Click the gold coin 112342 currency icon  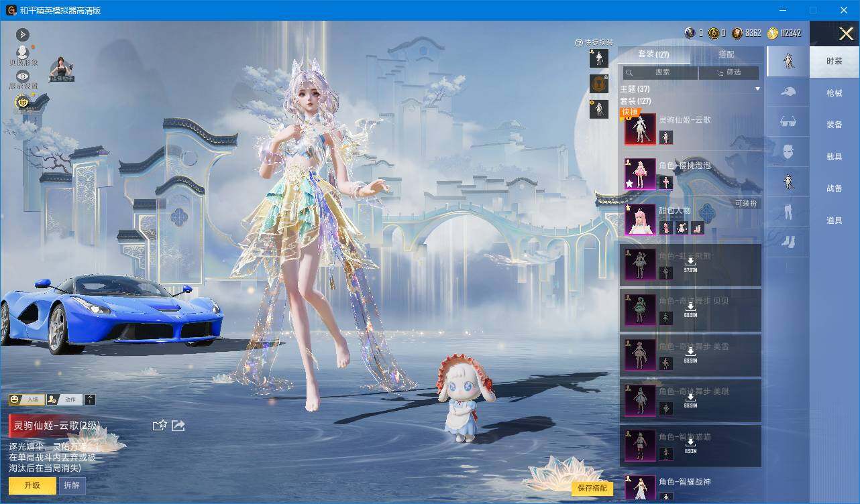pyautogui.click(x=773, y=33)
